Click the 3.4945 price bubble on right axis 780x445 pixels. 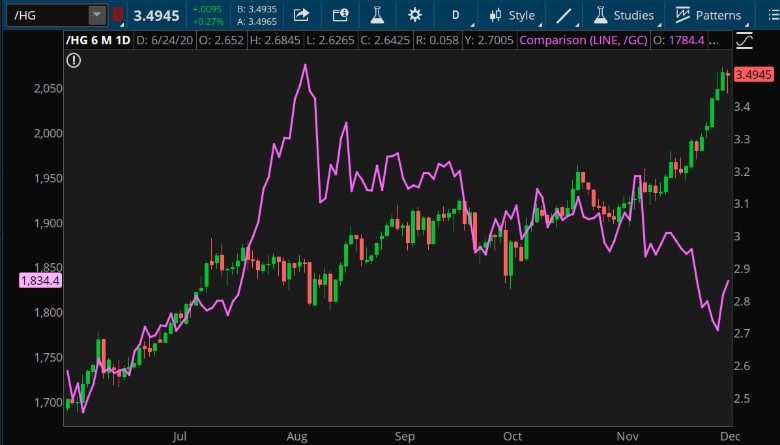click(x=754, y=75)
